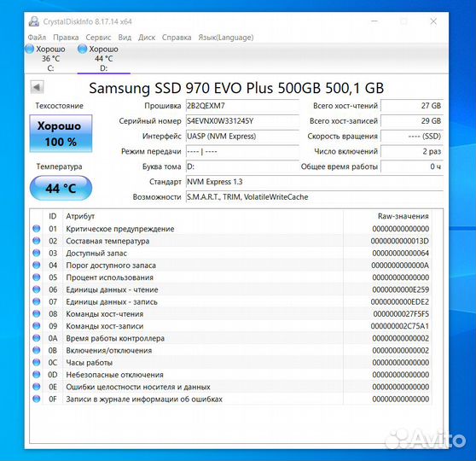Click rotation rate value ---- (SSD)
This screenshot has height=461, width=476.
tap(412, 136)
